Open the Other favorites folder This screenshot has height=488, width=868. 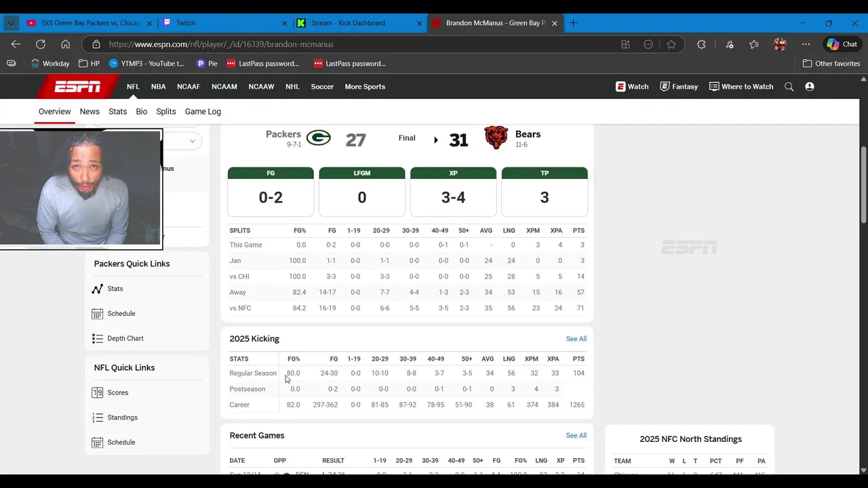tap(831, 64)
